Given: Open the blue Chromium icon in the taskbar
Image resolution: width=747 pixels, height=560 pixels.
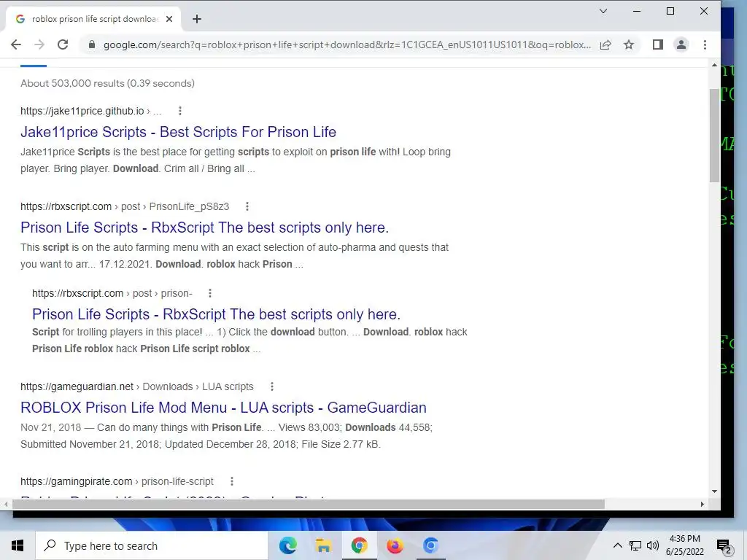Looking at the screenshot, I should tap(430, 545).
